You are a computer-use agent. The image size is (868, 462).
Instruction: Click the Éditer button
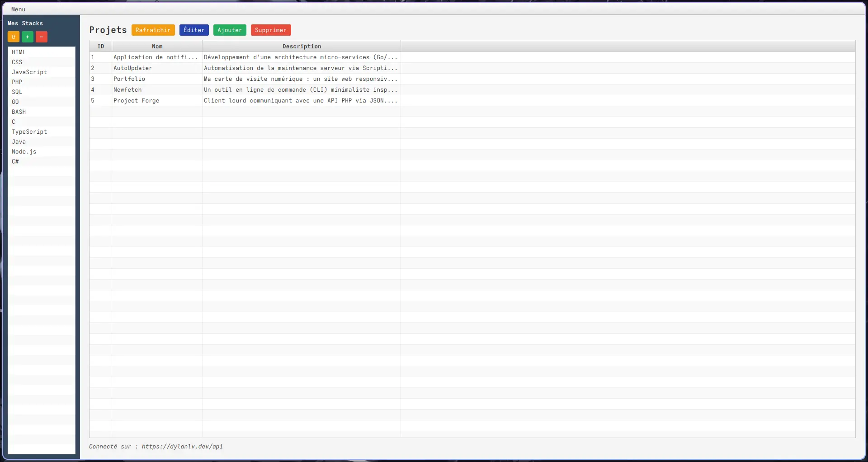click(193, 30)
